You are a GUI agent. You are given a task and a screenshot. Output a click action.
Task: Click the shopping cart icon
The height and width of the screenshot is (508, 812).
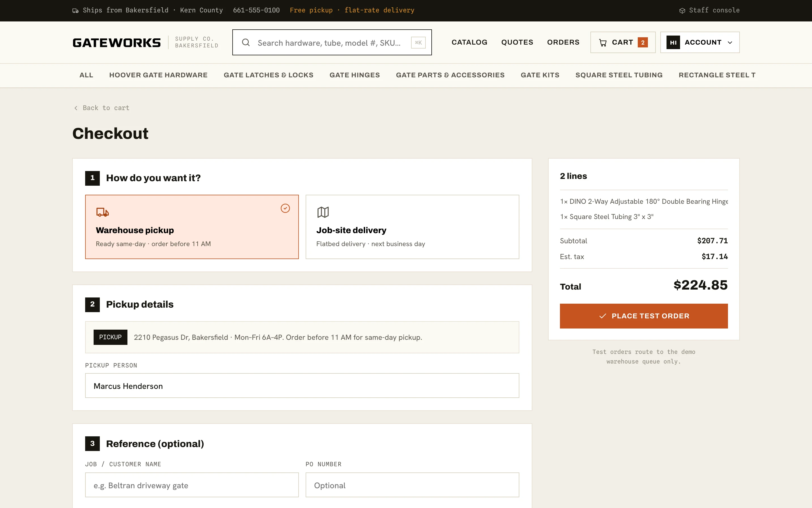(603, 43)
